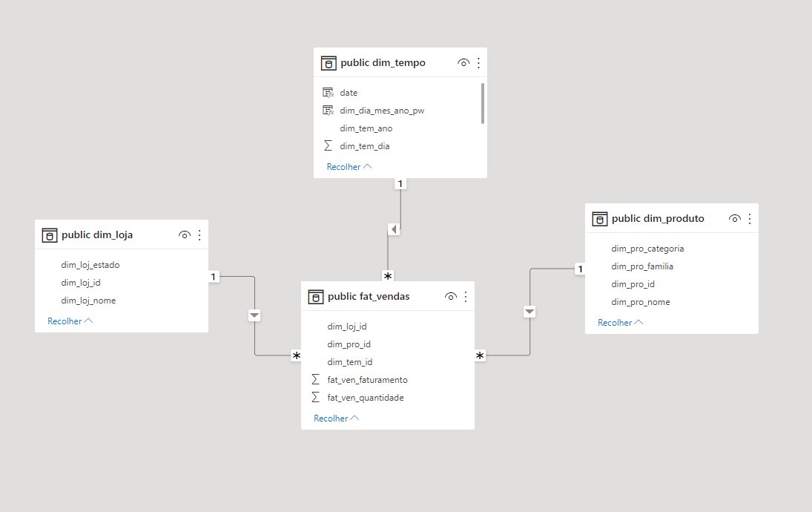The image size is (812, 512).
Task: Collapse dim_loja table via Recolher
Action: tap(70, 321)
